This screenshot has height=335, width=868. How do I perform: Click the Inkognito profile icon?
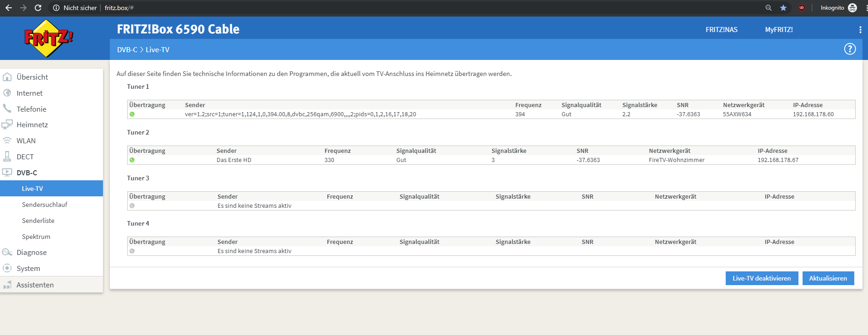coord(852,8)
